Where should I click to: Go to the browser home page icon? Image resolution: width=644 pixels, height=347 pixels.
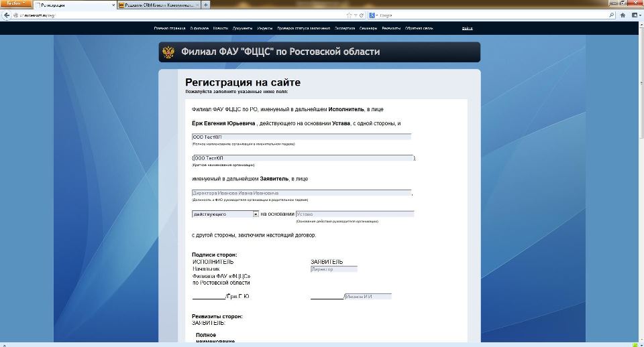click(x=623, y=15)
